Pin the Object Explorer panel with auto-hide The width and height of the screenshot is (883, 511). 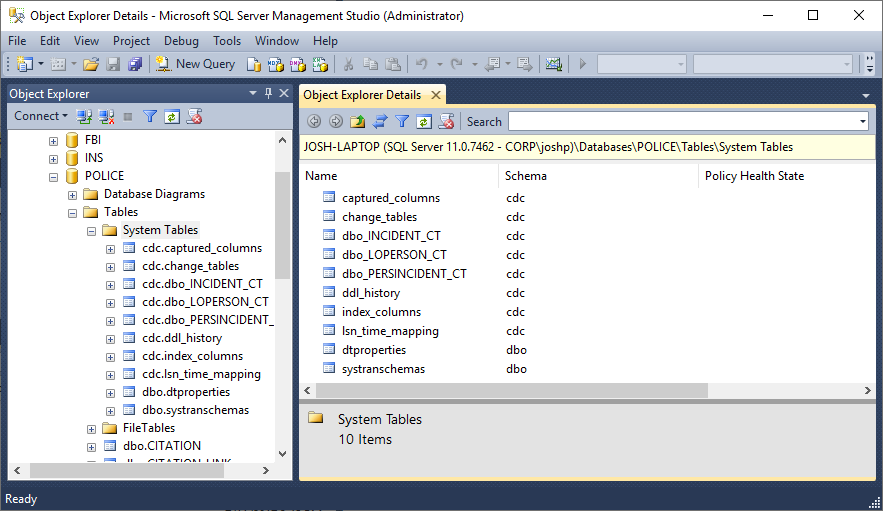tap(268, 93)
